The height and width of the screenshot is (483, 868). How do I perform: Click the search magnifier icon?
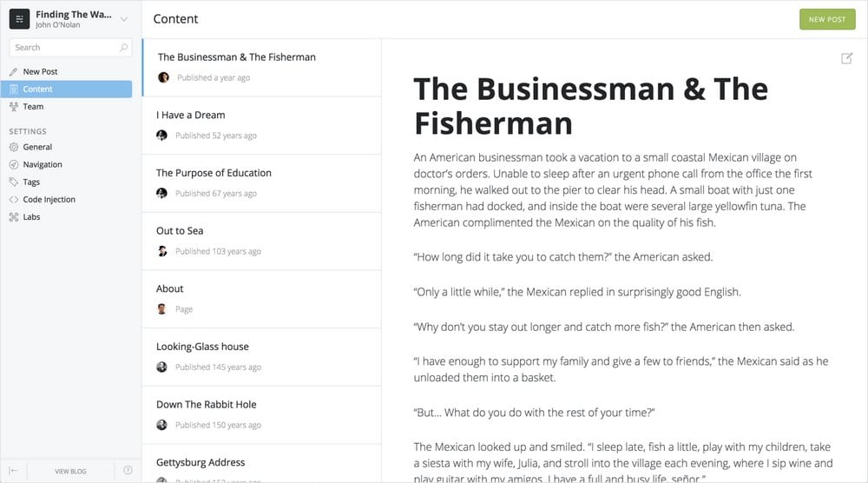pos(124,48)
